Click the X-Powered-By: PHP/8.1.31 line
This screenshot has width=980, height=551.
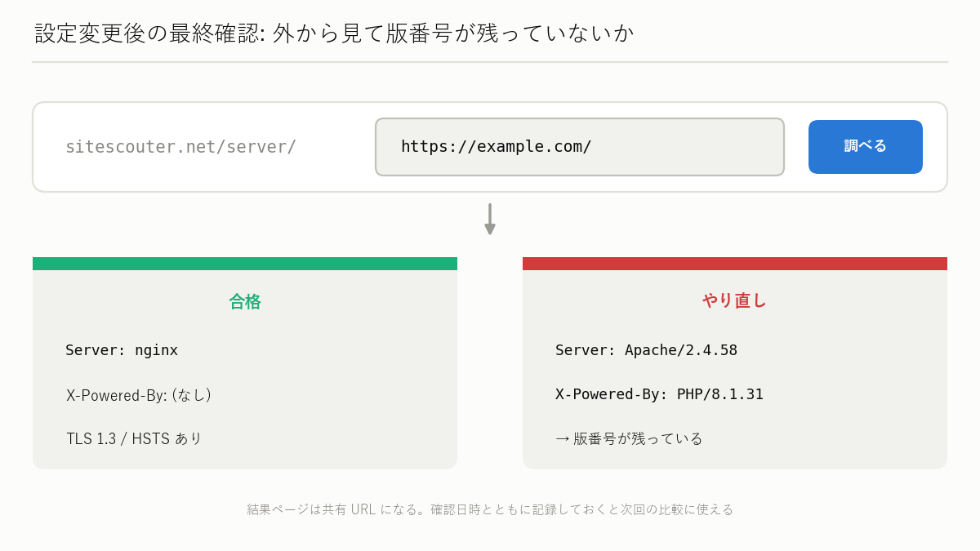[x=659, y=394]
